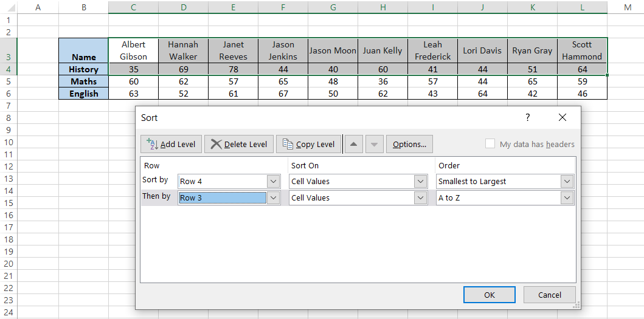Open the sort dialog Help question mark
The image size is (644, 319).
(527, 117)
